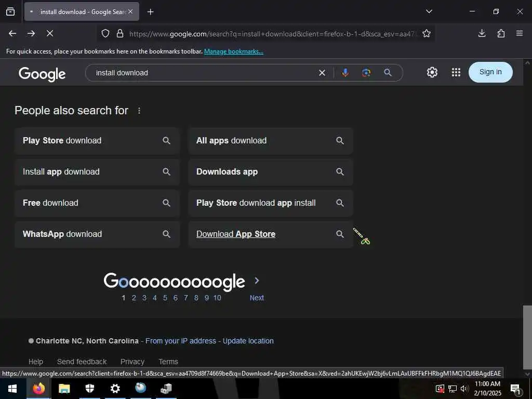Show site security padlock info
This screenshot has height=399, width=532.
(x=120, y=33)
